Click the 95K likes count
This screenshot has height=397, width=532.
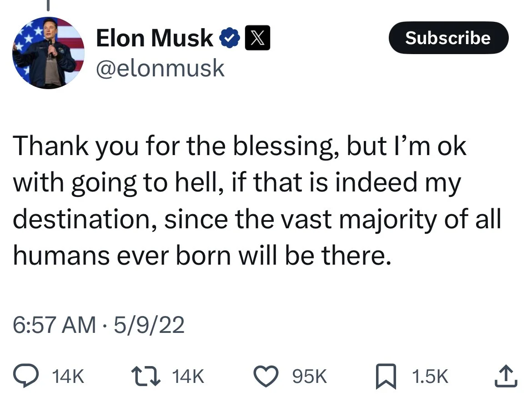[310, 377]
